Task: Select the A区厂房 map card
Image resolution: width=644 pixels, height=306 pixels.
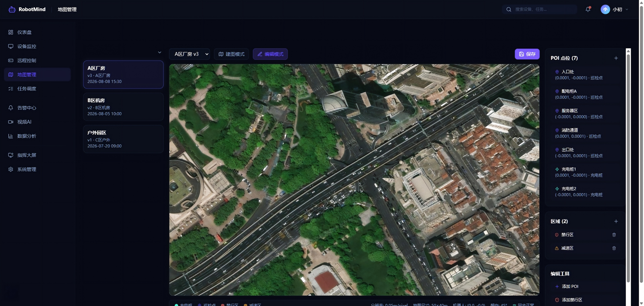Action: 123,75
